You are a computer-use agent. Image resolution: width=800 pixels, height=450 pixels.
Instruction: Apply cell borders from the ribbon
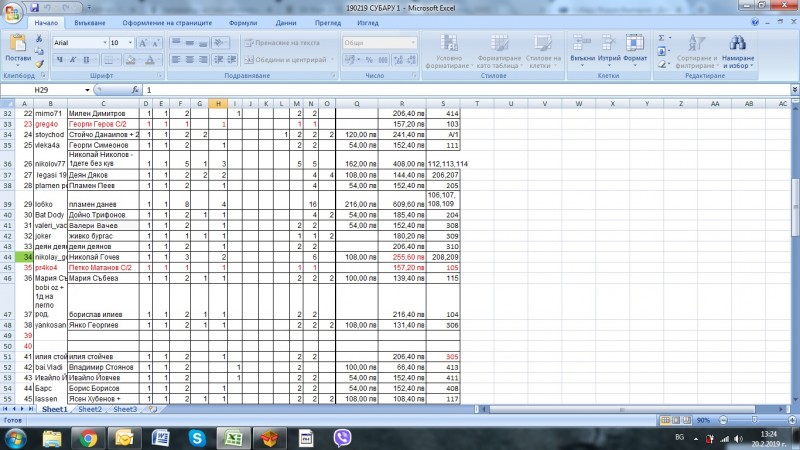pyautogui.click(x=109, y=60)
